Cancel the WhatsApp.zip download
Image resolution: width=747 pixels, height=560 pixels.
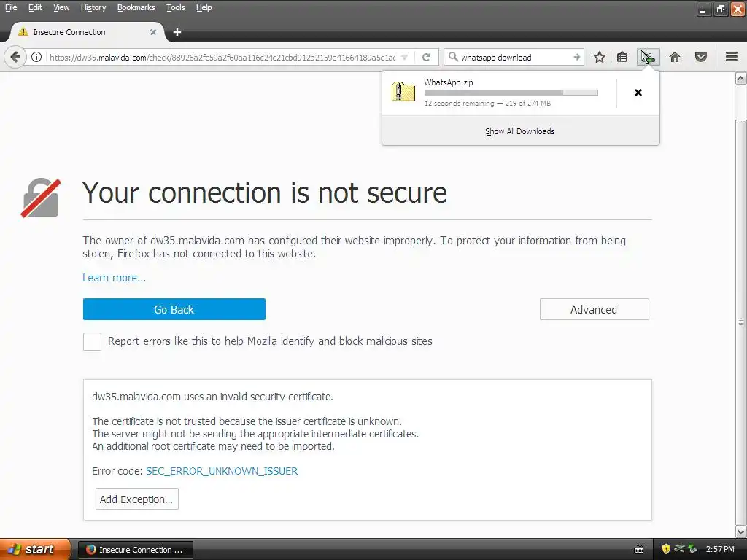coord(638,93)
